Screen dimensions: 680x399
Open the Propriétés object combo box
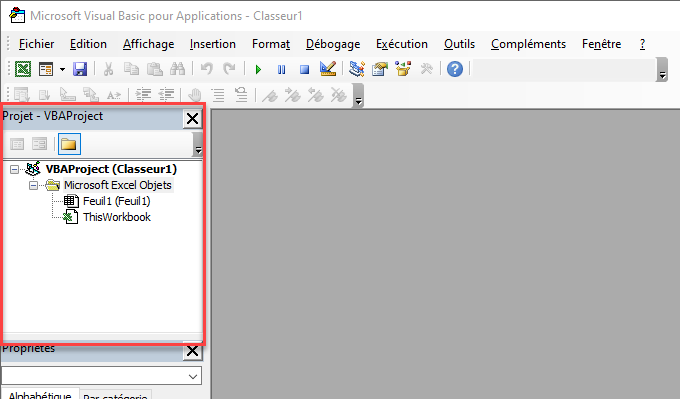pos(101,376)
